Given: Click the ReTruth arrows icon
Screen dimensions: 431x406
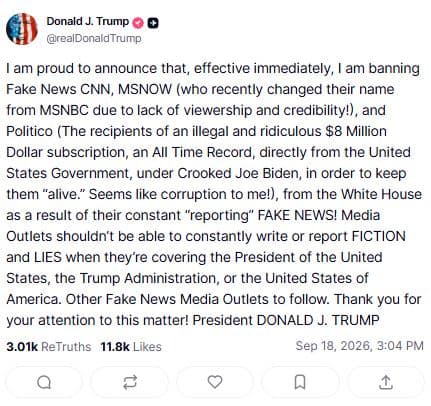Looking at the screenshot, I should 130,382.
